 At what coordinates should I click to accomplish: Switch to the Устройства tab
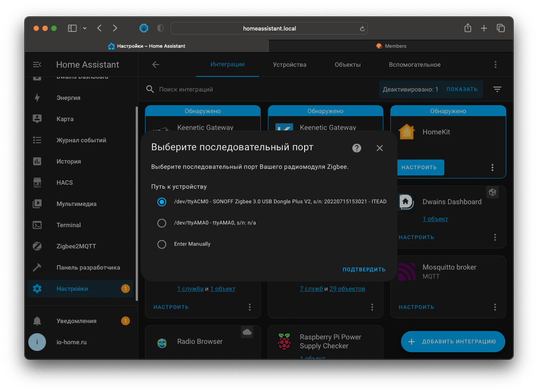(290, 65)
